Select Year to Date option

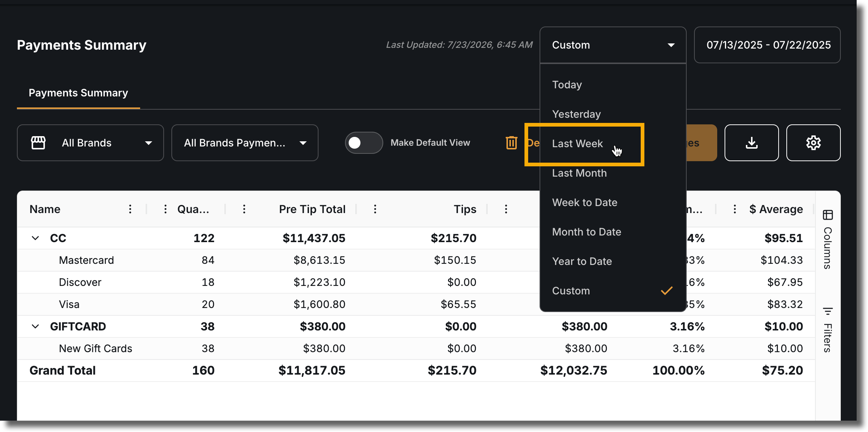(x=613, y=261)
